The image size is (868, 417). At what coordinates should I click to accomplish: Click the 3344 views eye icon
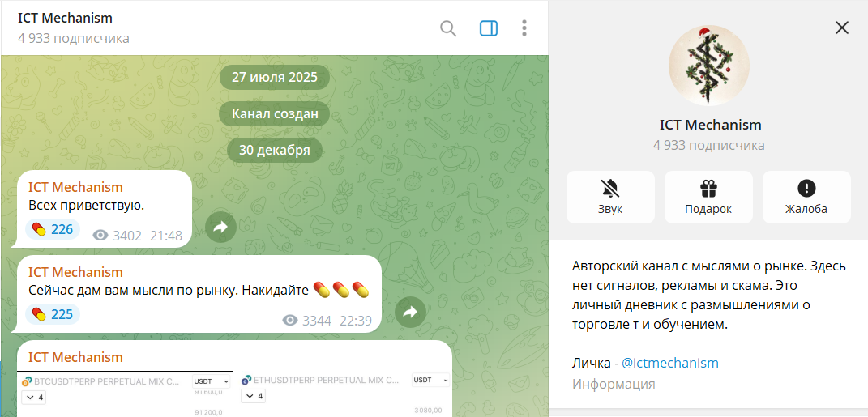tap(290, 320)
